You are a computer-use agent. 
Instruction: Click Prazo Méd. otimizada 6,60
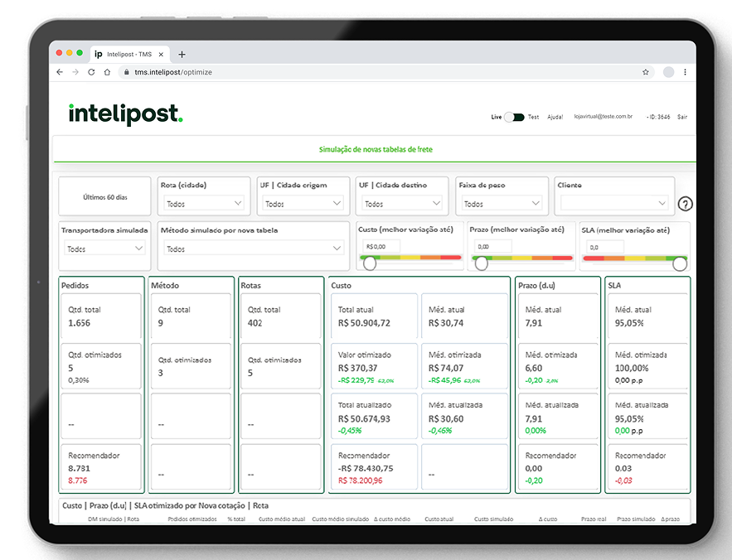point(534,368)
